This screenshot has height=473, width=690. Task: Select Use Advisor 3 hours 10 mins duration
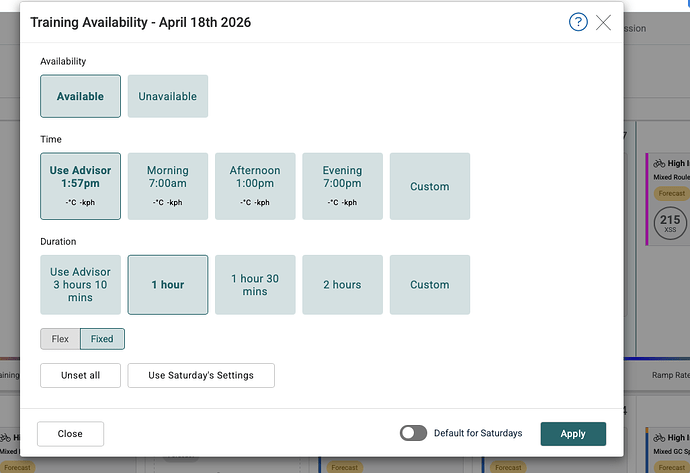point(81,285)
